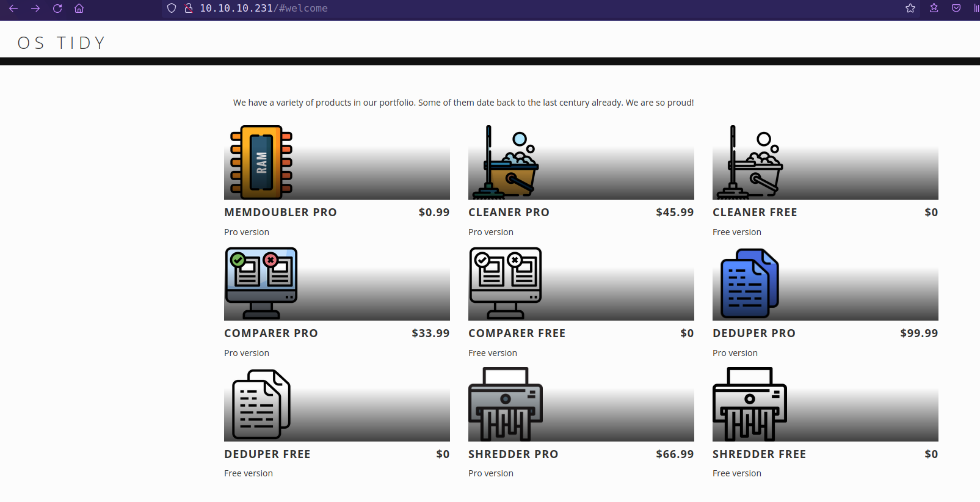Bookmark this page with the star icon
The height and width of the screenshot is (502, 980).
click(910, 9)
